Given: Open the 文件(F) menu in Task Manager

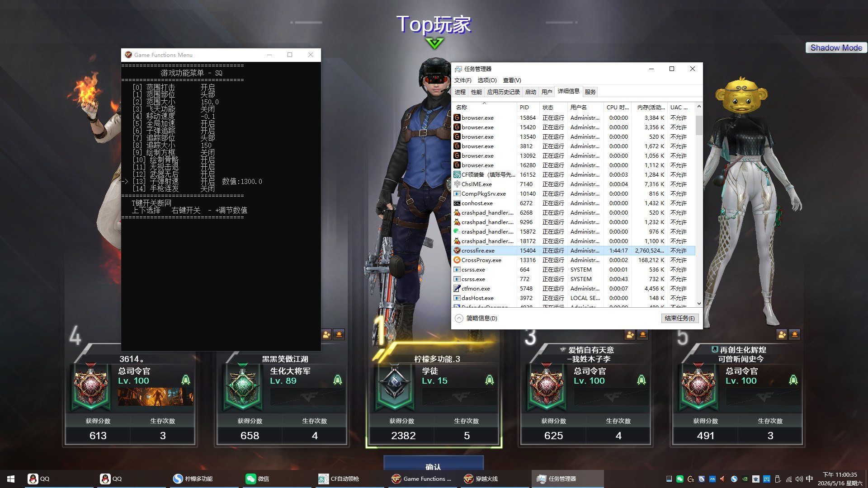Looking at the screenshot, I should 462,80.
